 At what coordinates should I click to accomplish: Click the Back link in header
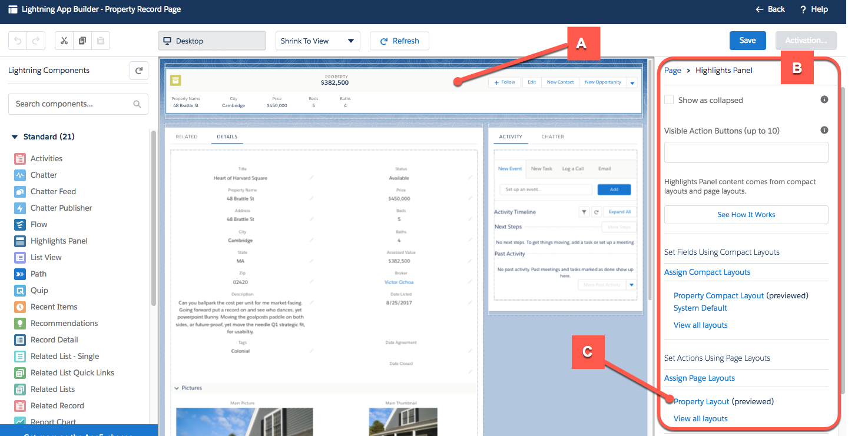(770, 9)
